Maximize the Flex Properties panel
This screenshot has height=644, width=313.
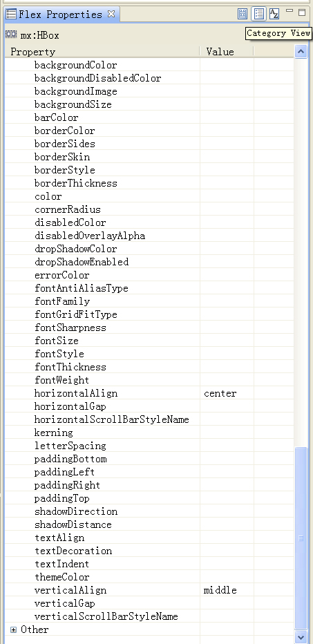point(302,12)
